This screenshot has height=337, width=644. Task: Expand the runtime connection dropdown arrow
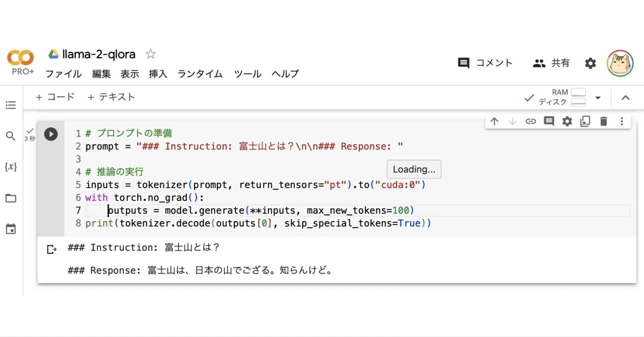click(x=598, y=98)
